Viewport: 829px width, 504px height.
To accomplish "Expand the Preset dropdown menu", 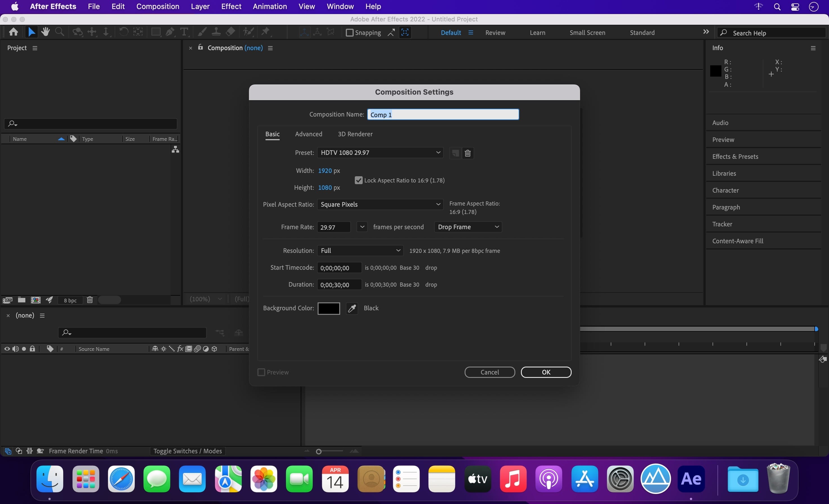I will (438, 153).
